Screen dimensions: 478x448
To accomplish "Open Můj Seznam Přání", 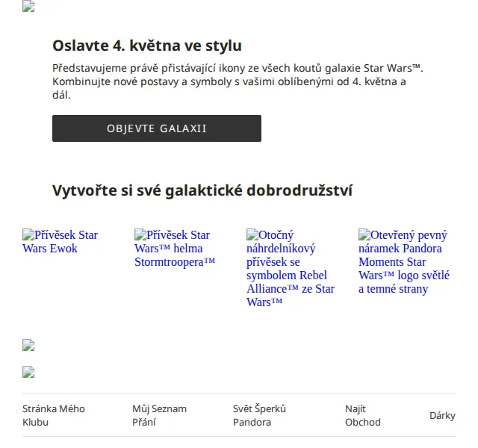I will pyautogui.click(x=159, y=415).
